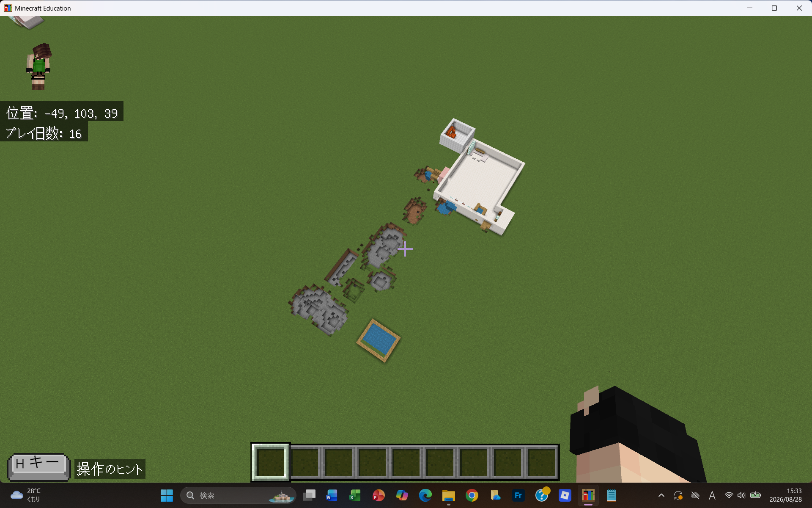Click the blue water pool with wooden border

(379, 340)
